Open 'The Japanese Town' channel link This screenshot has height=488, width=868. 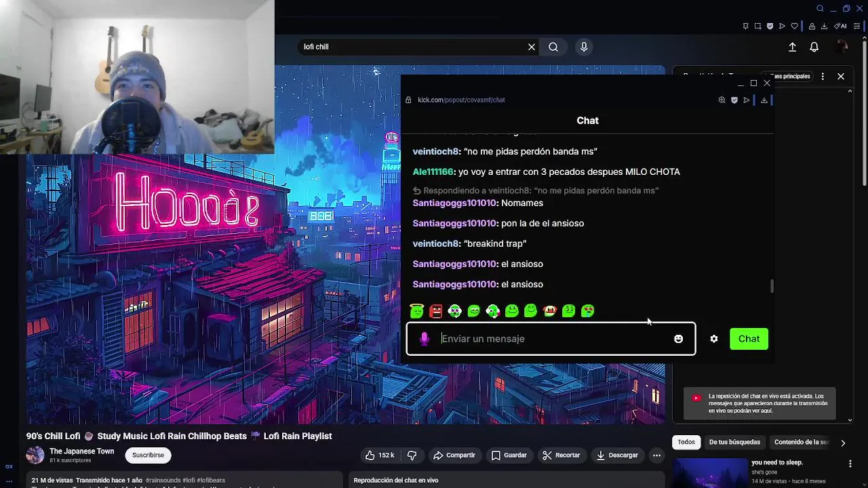[81, 451]
